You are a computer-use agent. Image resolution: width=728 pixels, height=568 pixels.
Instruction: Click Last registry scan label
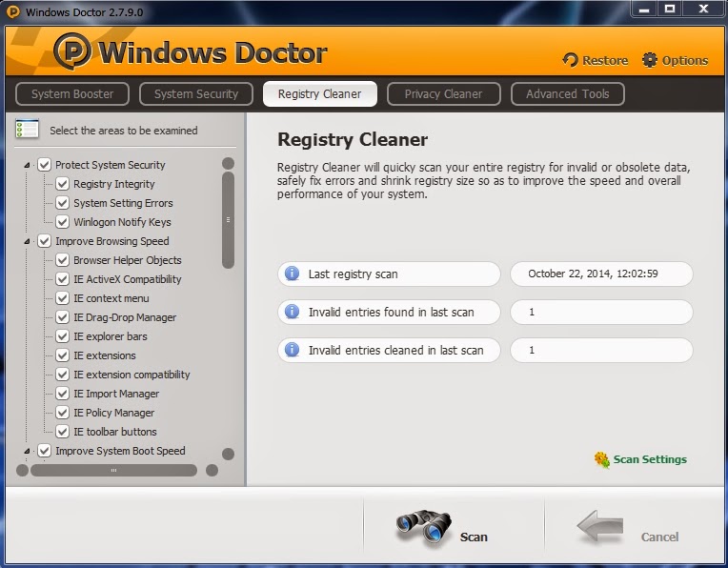click(x=353, y=274)
